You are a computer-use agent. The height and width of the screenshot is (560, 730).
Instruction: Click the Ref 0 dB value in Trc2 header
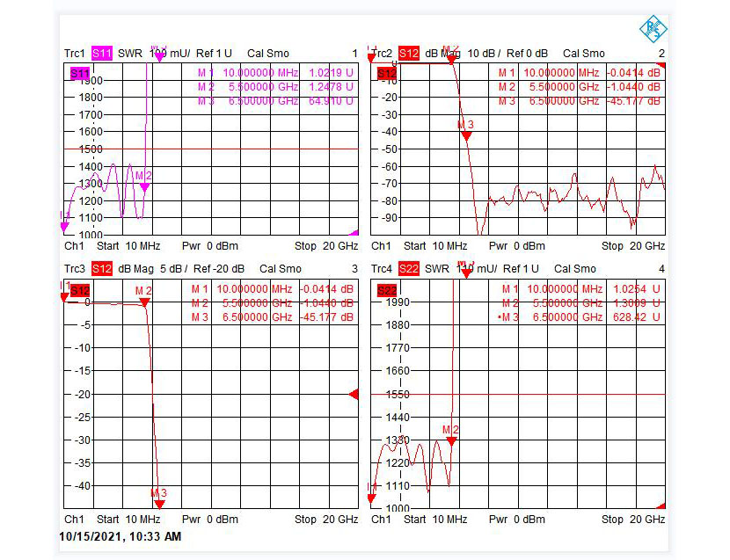coord(527,54)
